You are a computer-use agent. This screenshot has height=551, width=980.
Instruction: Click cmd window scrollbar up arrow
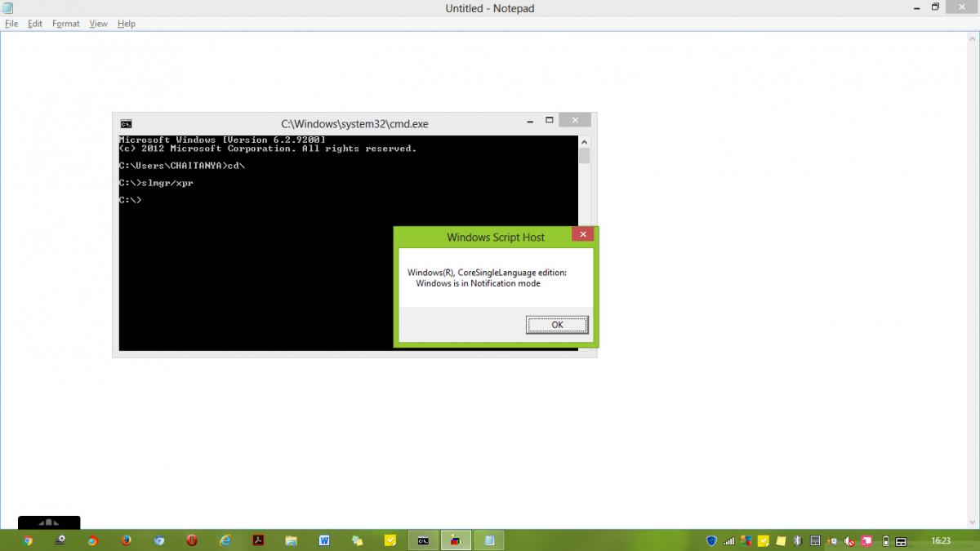click(584, 141)
